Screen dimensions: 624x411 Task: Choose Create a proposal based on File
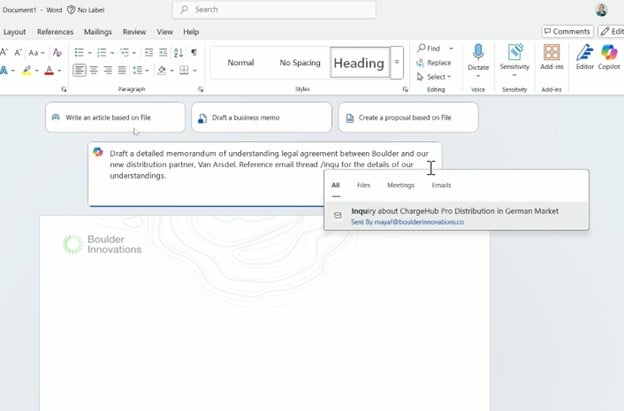click(x=408, y=117)
